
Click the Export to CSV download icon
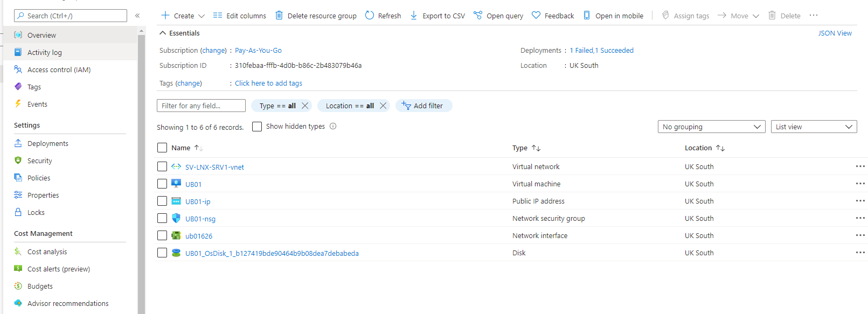click(x=414, y=16)
